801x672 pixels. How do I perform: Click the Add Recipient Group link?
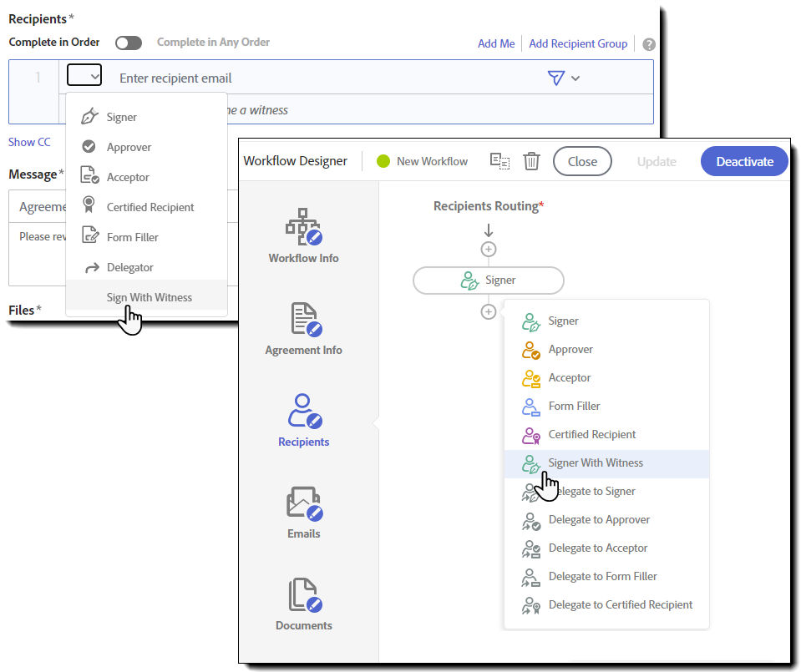click(578, 43)
